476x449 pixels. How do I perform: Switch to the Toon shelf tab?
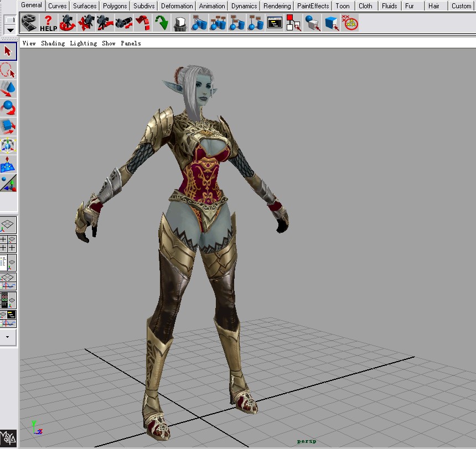(343, 6)
